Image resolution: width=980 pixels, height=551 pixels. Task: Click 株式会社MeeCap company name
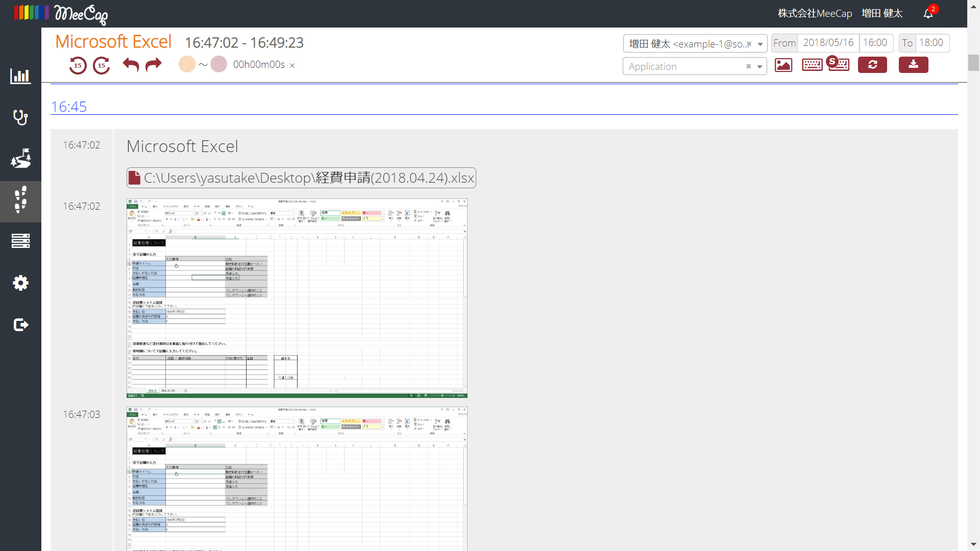(815, 13)
